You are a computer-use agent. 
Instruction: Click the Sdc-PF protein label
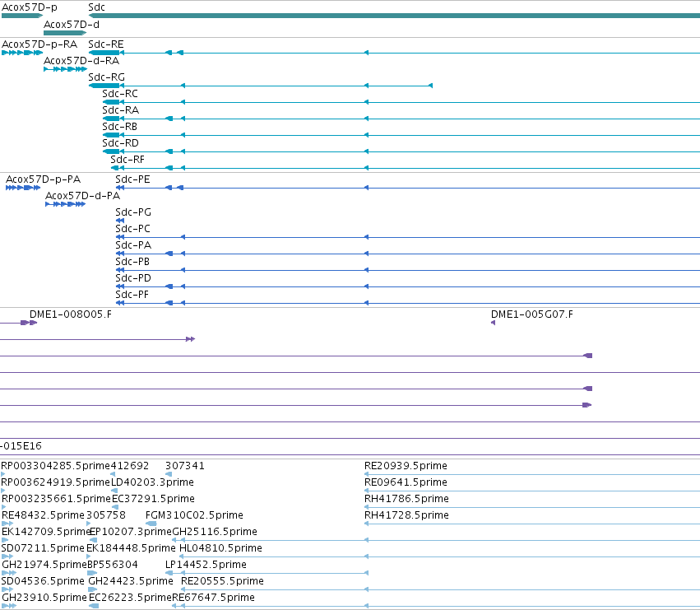pyautogui.click(x=132, y=295)
